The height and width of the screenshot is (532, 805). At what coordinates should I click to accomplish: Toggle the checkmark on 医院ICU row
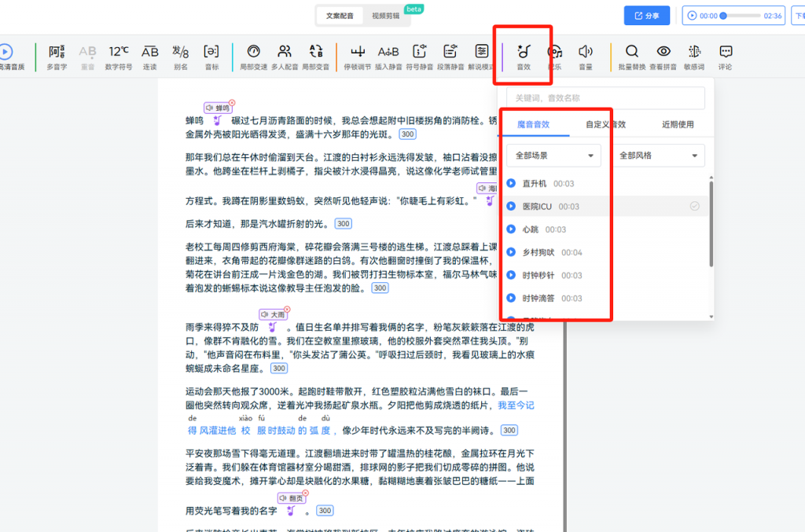[x=695, y=206]
